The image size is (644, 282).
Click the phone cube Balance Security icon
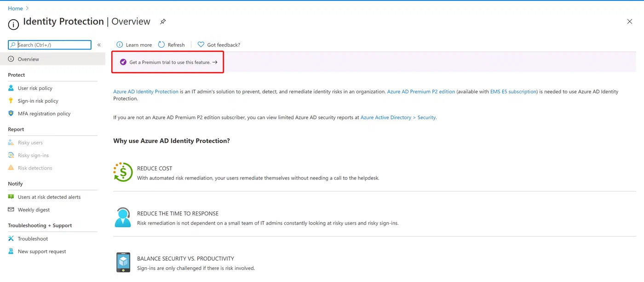(x=123, y=262)
